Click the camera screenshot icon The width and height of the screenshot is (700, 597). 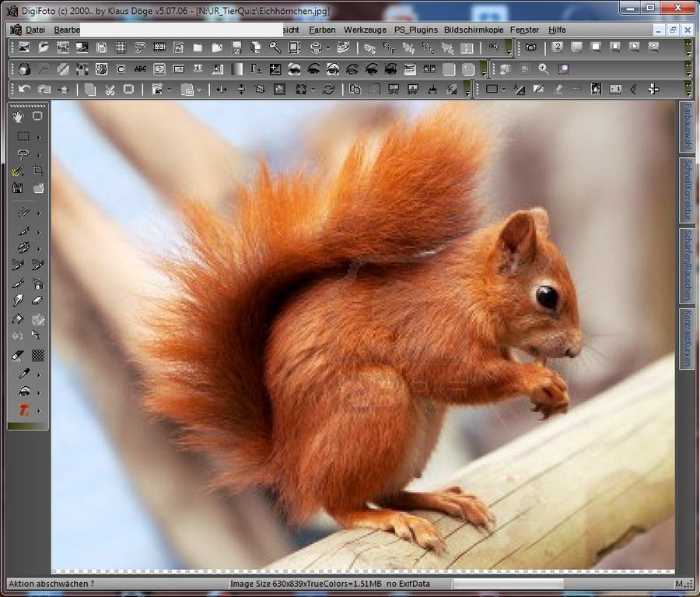pyautogui.click(x=530, y=48)
